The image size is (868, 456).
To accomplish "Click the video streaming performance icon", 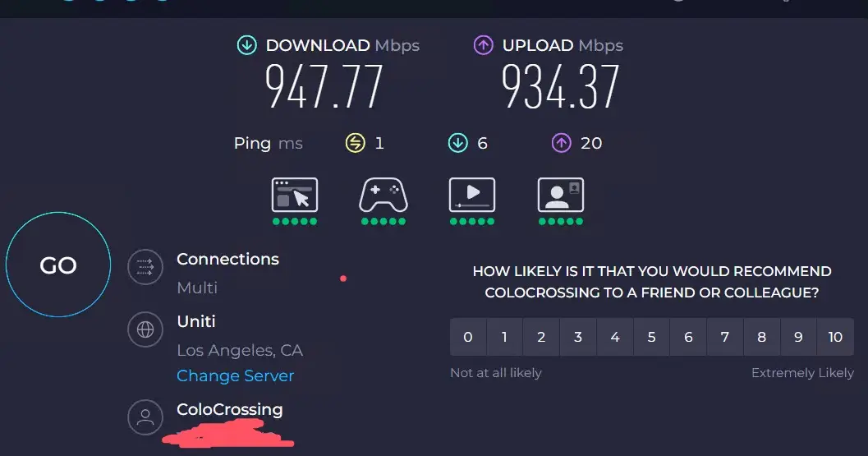I will click(x=472, y=195).
